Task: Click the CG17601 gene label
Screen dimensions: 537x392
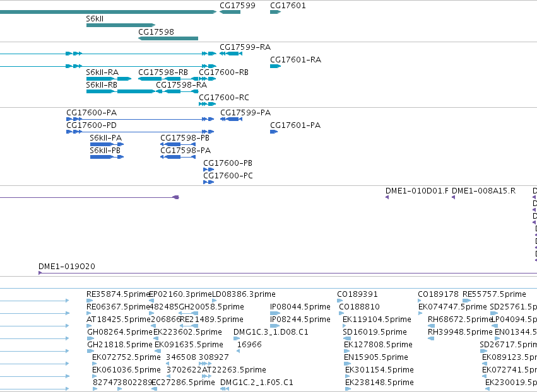Action: tap(288, 6)
